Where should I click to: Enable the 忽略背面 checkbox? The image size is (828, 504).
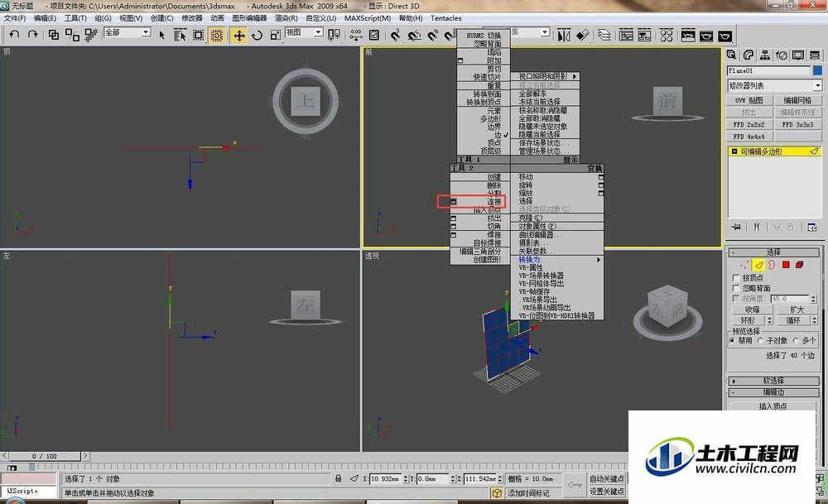coord(736,288)
